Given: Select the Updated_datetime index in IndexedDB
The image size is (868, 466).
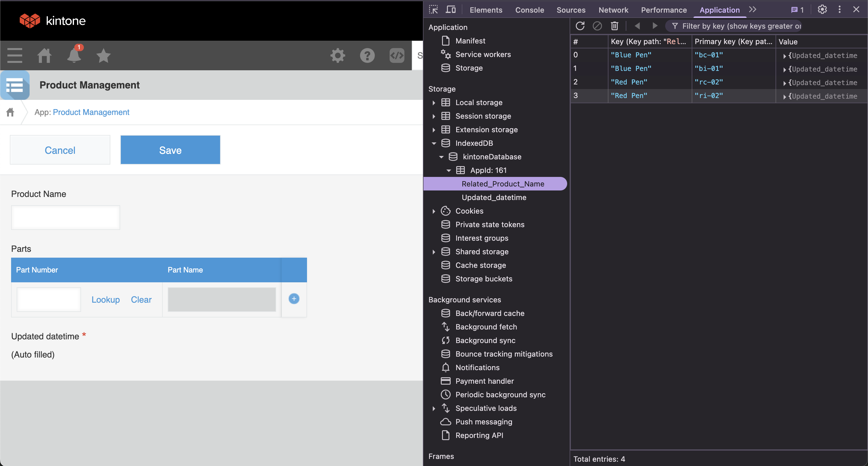Looking at the screenshot, I should [x=493, y=198].
